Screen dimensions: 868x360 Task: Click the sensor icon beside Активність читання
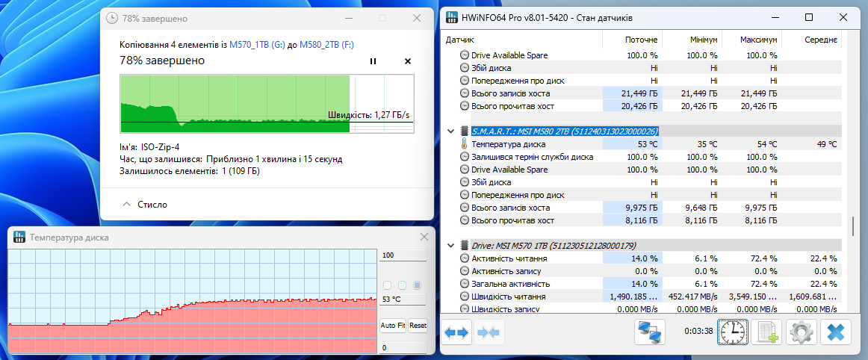[464, 258]
